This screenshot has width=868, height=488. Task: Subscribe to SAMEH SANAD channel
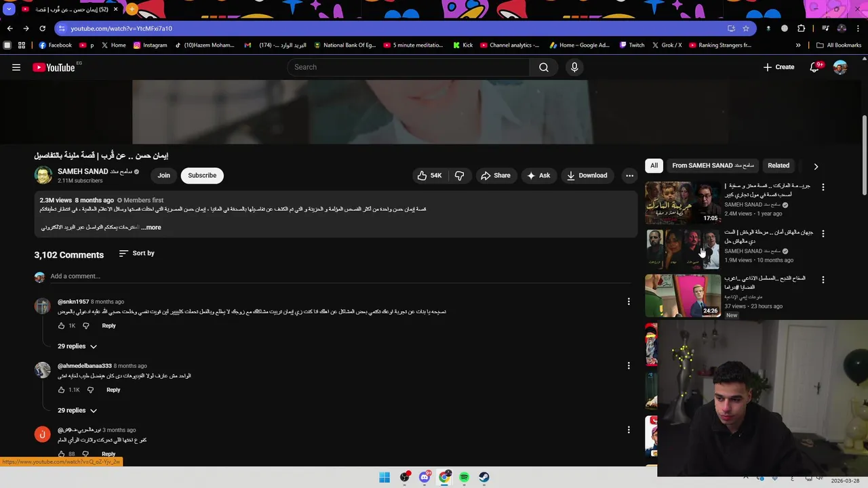[202, 176]
